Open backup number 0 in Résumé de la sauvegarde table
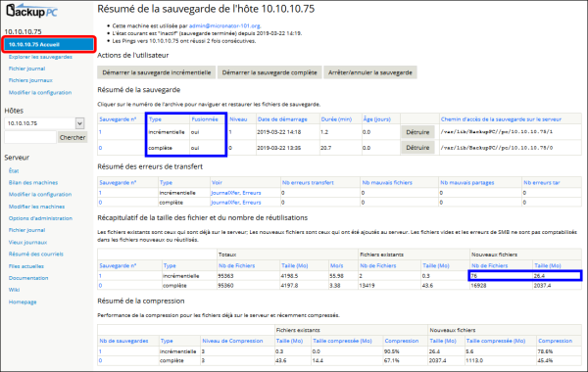Viewport: 588px width, 372px height. click(100, 148)
